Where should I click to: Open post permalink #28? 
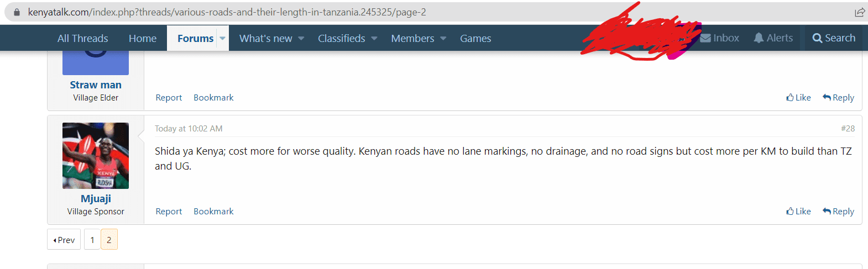point(848,129)
